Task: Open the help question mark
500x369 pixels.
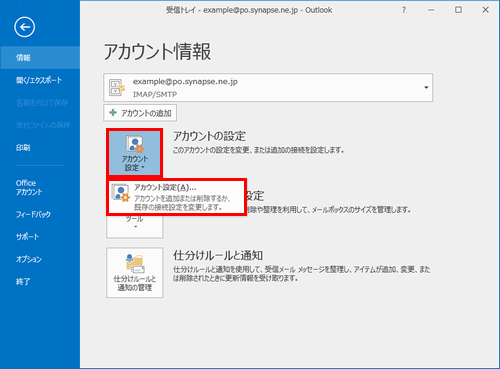Action: [x=404, y=10]
